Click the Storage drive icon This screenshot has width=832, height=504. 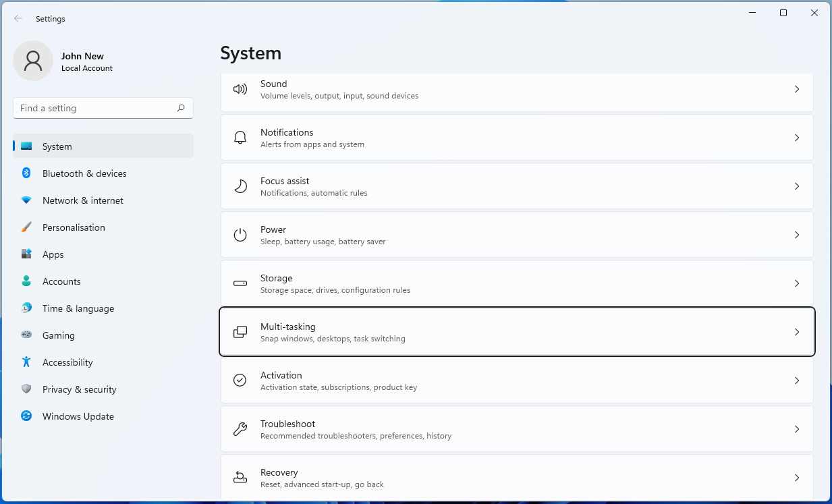(x=240, y=283)
